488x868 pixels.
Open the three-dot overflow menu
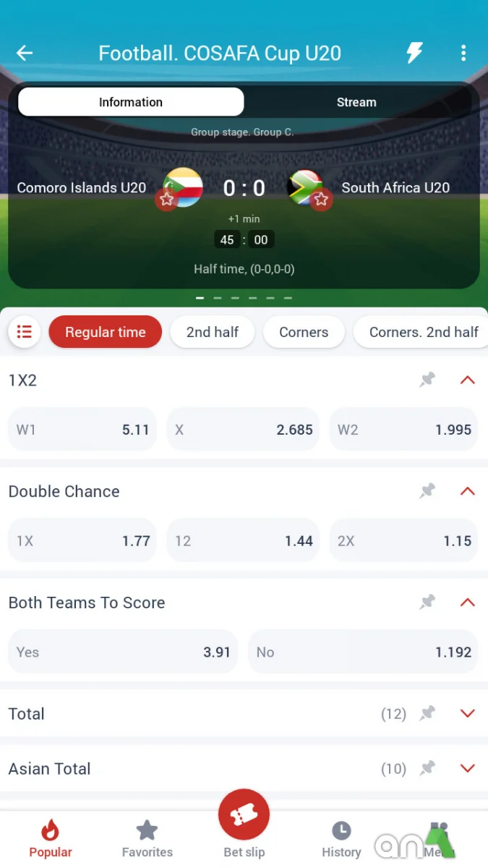coord(463,53)
